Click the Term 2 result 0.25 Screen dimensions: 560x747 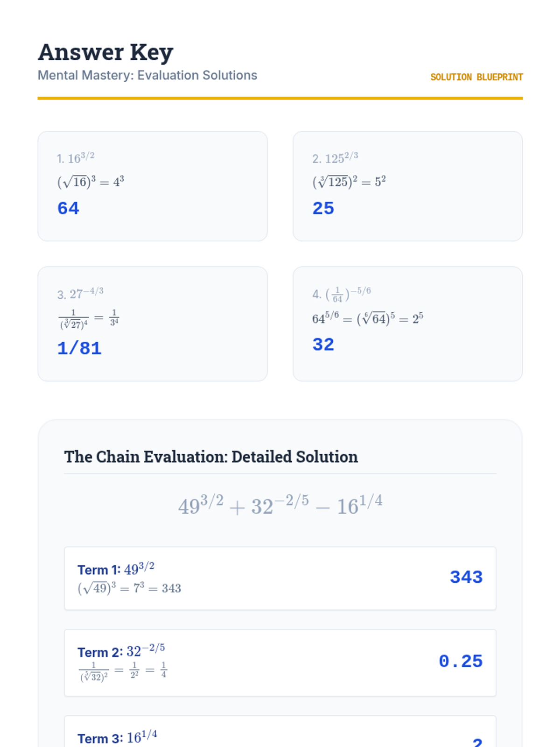click(461, 661)
